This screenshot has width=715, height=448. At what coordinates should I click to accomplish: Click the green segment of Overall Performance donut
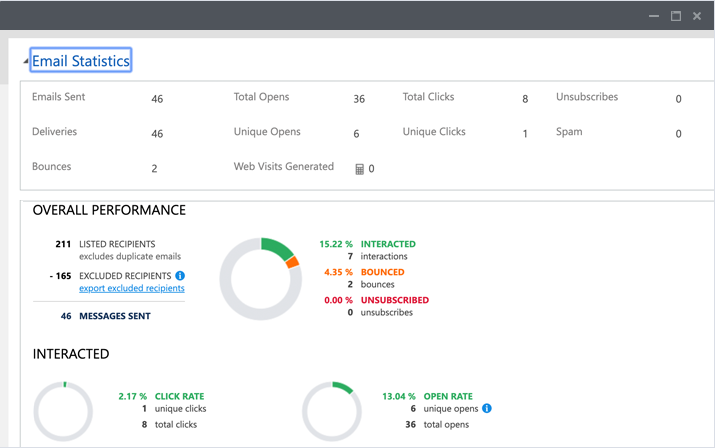pos(276,245)
